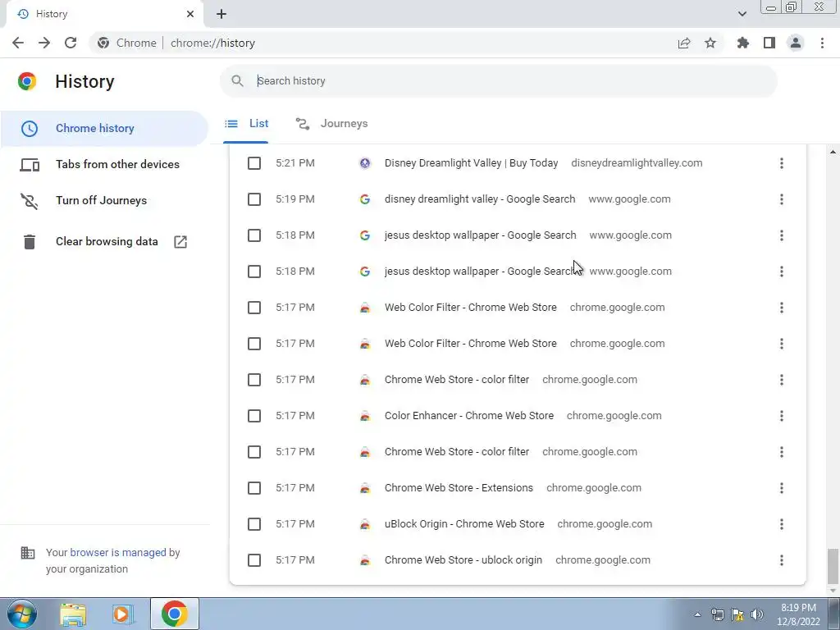Click the site info Chrome chip in address bar
Screen dimensions: 840x630
pos(126,43)
